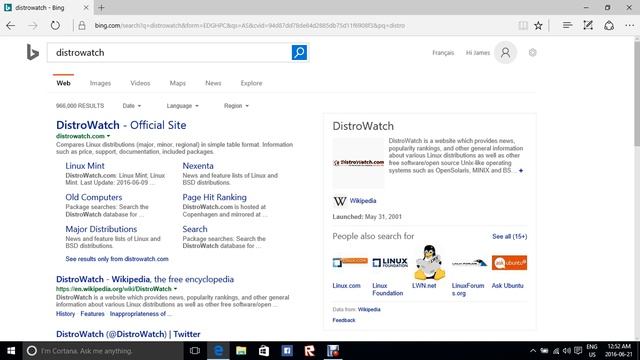Open the Roblox R taskbar icon
Screen dimensions: 640x360
pyautogui.click(x=310, y=351)
